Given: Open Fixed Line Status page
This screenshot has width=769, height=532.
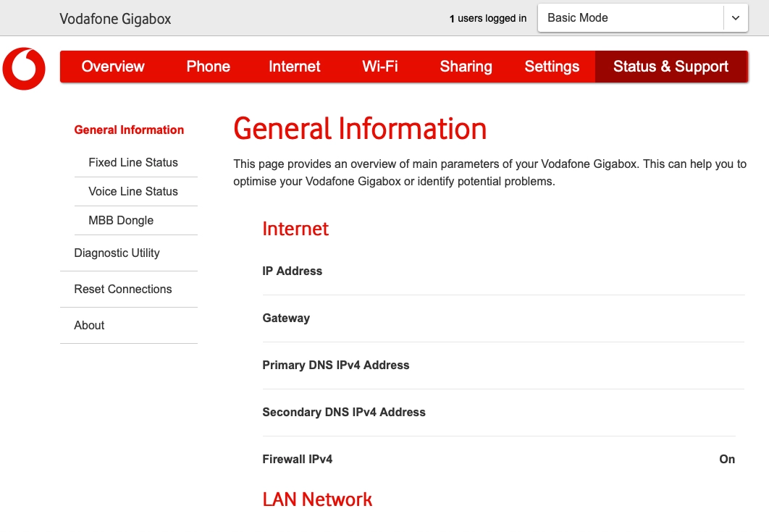Looking at the screenshot, I should pos(133,162).
